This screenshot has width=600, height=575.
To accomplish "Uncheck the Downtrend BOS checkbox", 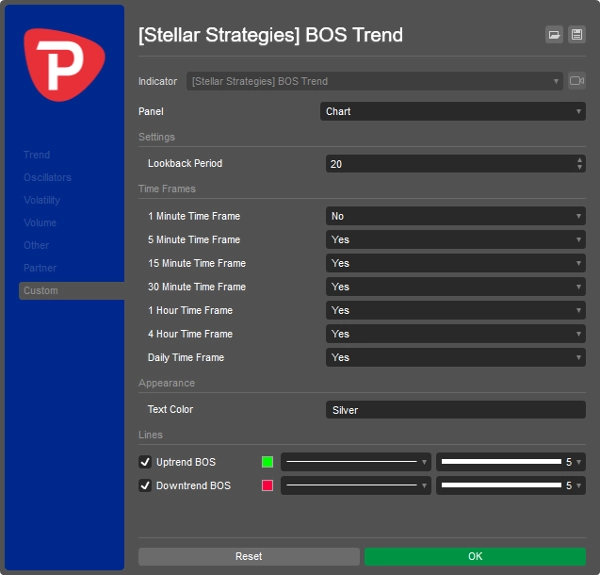I will pyautogui.click(x=145, y=485).
